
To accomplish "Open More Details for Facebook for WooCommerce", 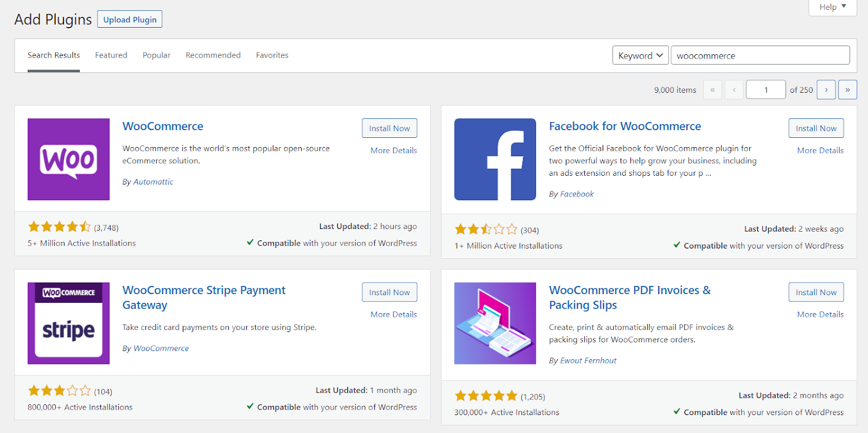I will coord(820,150).
